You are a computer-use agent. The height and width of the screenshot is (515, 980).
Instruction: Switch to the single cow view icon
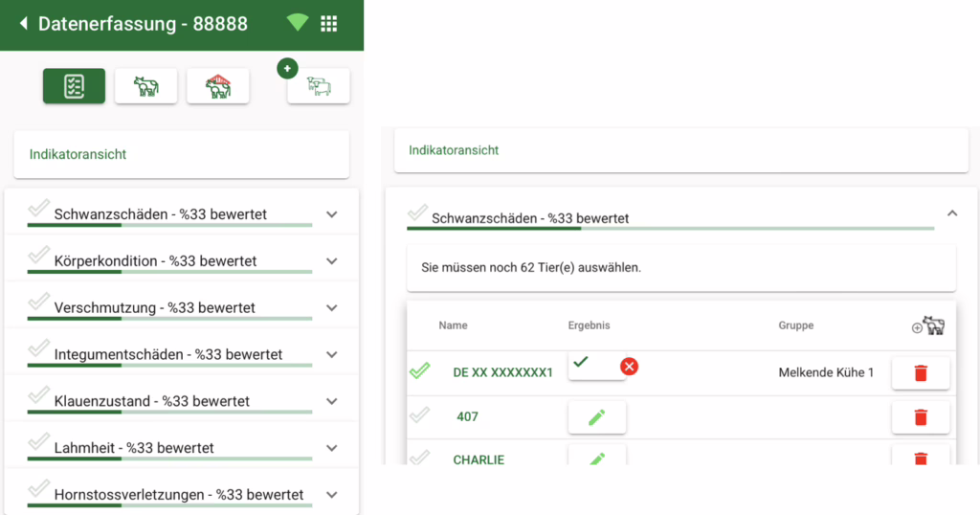point(145,86)
